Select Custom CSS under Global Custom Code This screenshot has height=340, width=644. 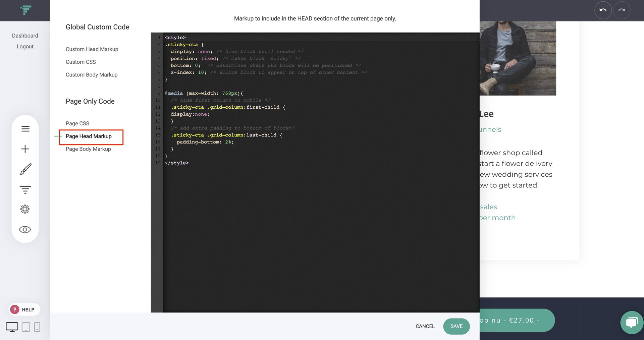coord(81,62)
